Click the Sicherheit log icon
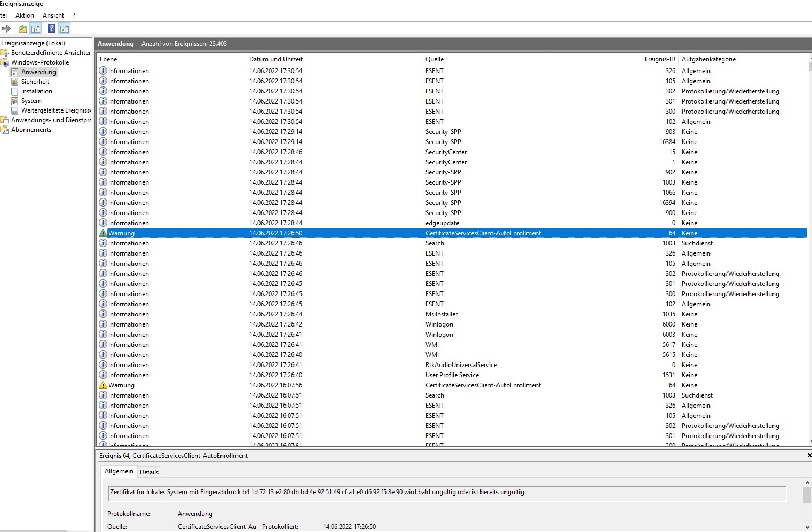812x532 pixels. point(15,82)
